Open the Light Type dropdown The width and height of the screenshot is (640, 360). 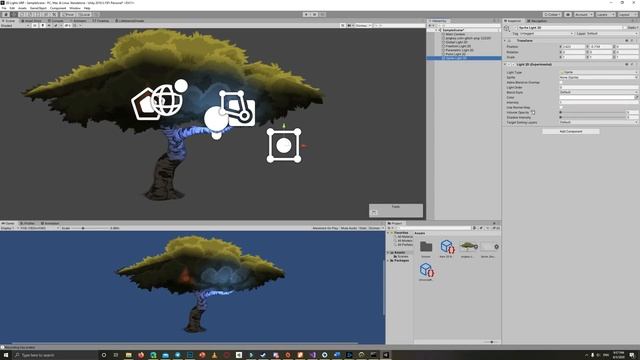point(598,72)
